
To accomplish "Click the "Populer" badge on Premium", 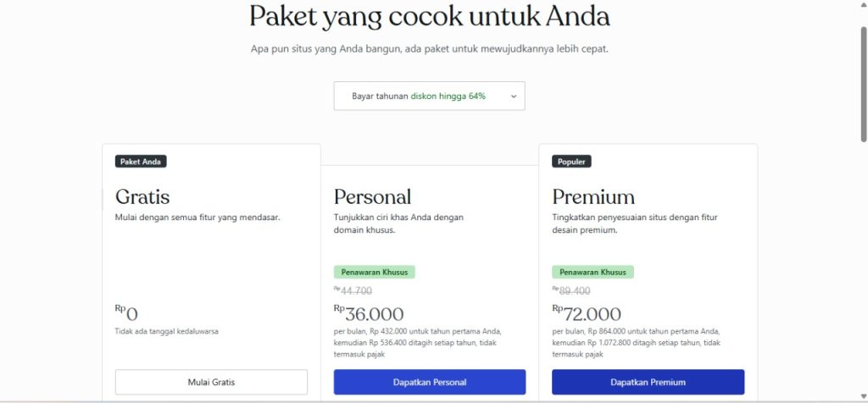I will tap(573, 161).
